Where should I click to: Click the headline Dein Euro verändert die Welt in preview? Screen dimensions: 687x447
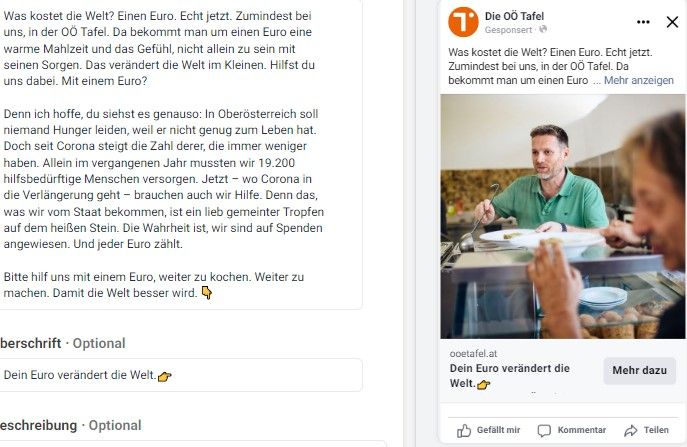pos(510,376)
